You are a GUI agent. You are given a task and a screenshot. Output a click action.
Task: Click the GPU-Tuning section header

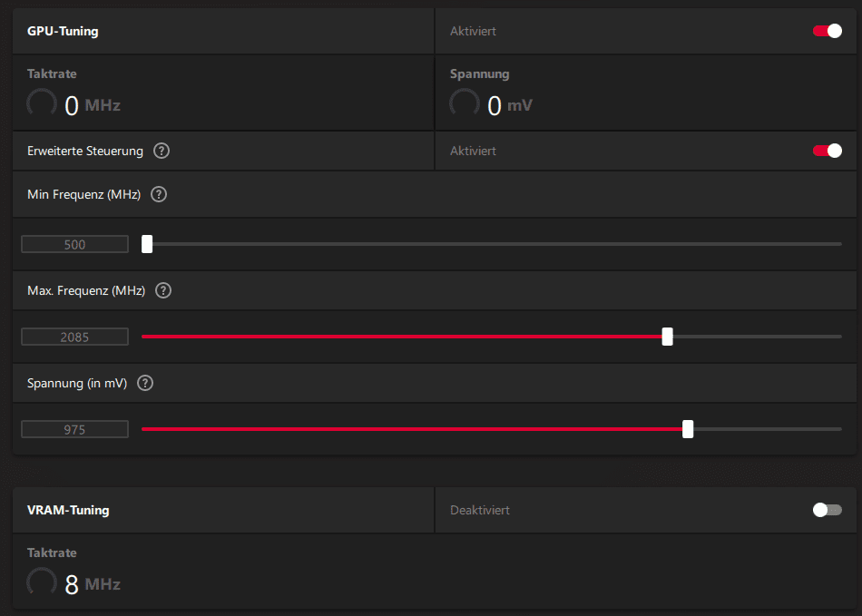tap(64, 31)
